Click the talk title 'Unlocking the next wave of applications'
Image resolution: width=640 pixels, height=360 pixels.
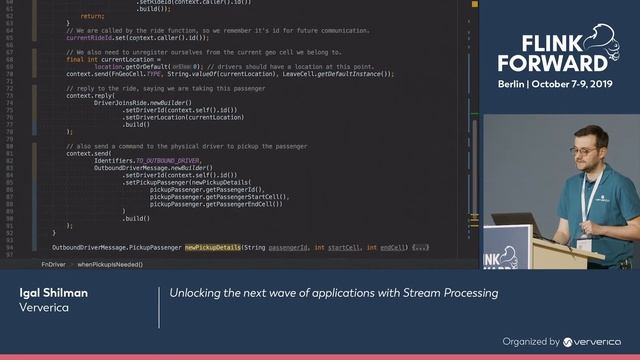[333, 293]
